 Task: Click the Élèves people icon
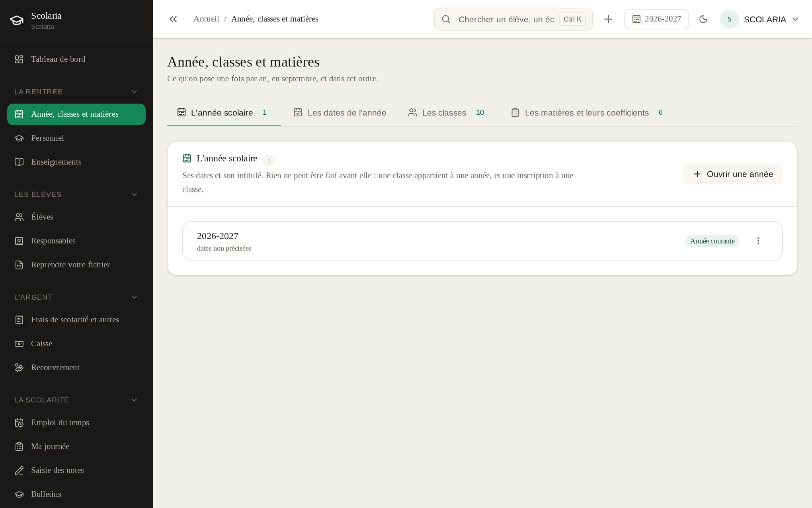(x=19, y=217)
